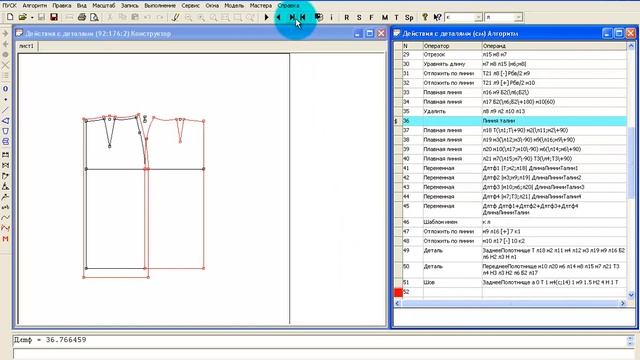The height and width of the screenshot is (360, 640).
Task: Minimize the Алгоритм window
Action: [x=607, y=33]
